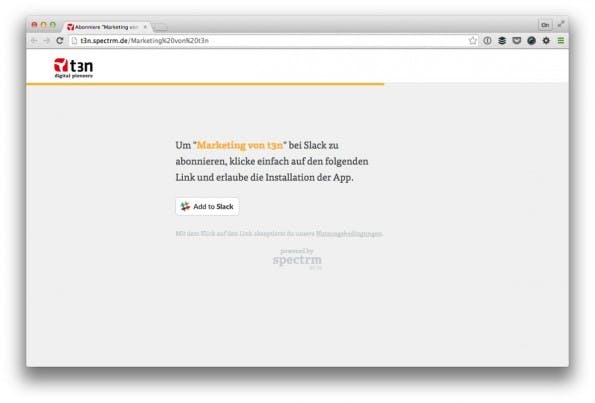Toggle fullscreen with the expand arrows icon
Screen dimensions: 595x403
pos(561,24)
